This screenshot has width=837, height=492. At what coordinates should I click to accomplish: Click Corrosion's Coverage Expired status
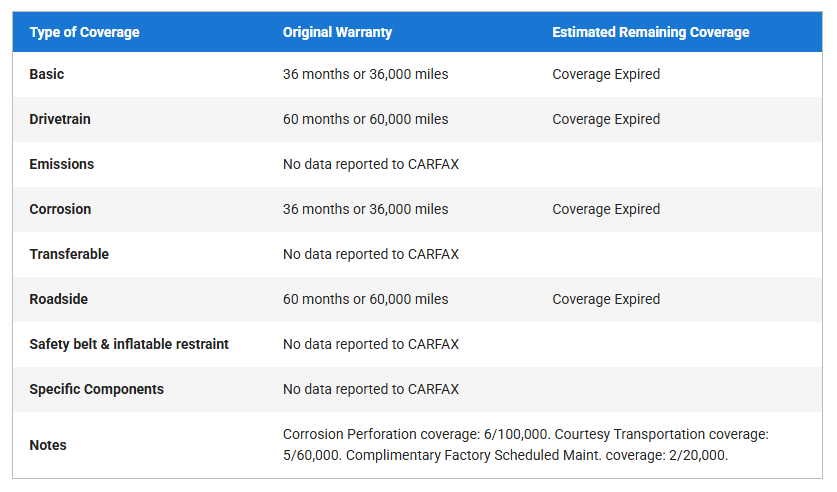click(606, 209)
